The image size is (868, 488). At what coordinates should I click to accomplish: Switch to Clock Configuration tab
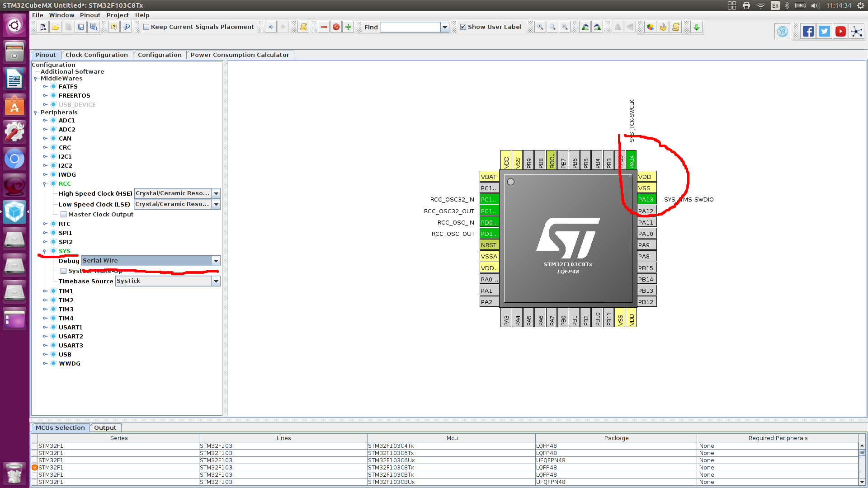tap(97, 55)
